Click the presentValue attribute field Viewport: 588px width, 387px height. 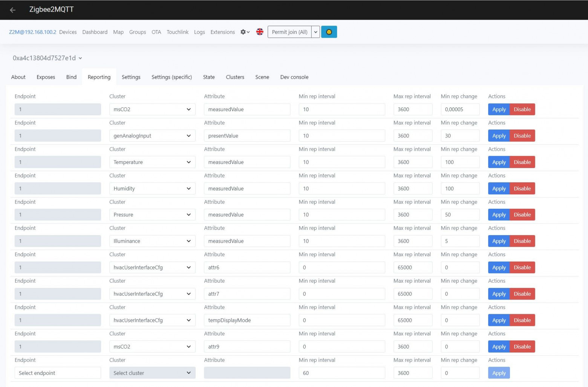pos(247,136)
